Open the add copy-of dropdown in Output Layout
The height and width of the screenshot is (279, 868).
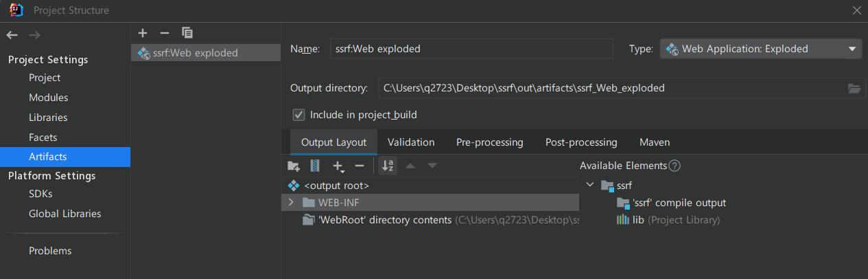pyautogui.click(x=338, y=166)
